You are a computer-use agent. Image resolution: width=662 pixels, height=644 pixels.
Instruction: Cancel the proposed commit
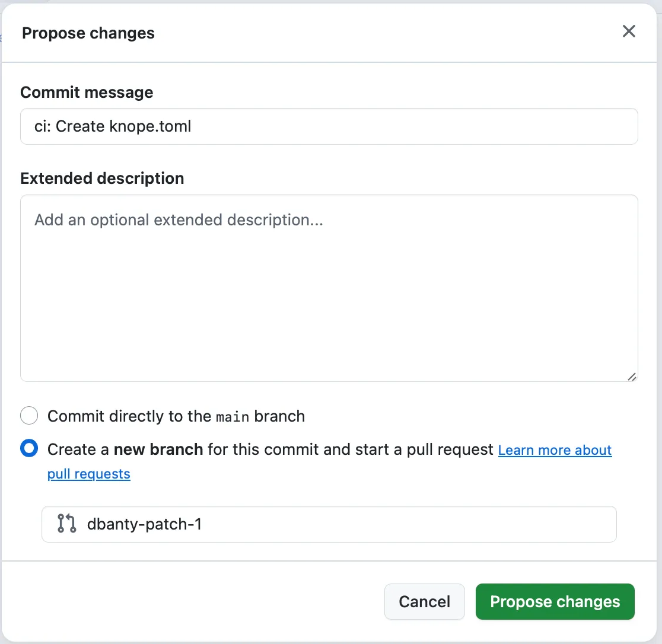coord(425,601)
